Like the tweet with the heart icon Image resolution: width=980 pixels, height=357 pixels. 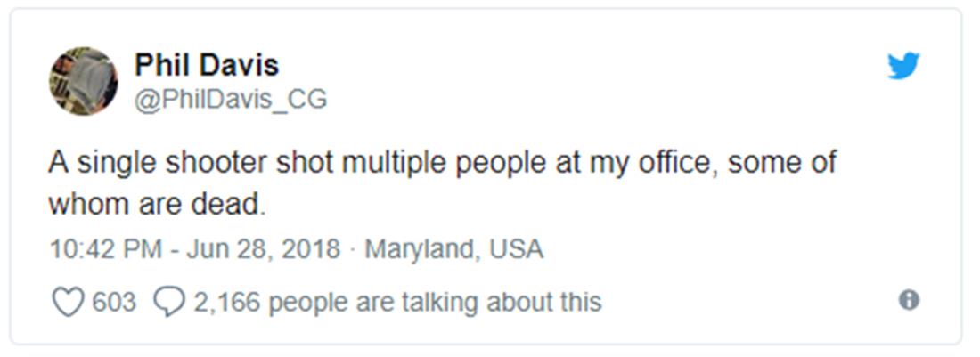[67, 303]
